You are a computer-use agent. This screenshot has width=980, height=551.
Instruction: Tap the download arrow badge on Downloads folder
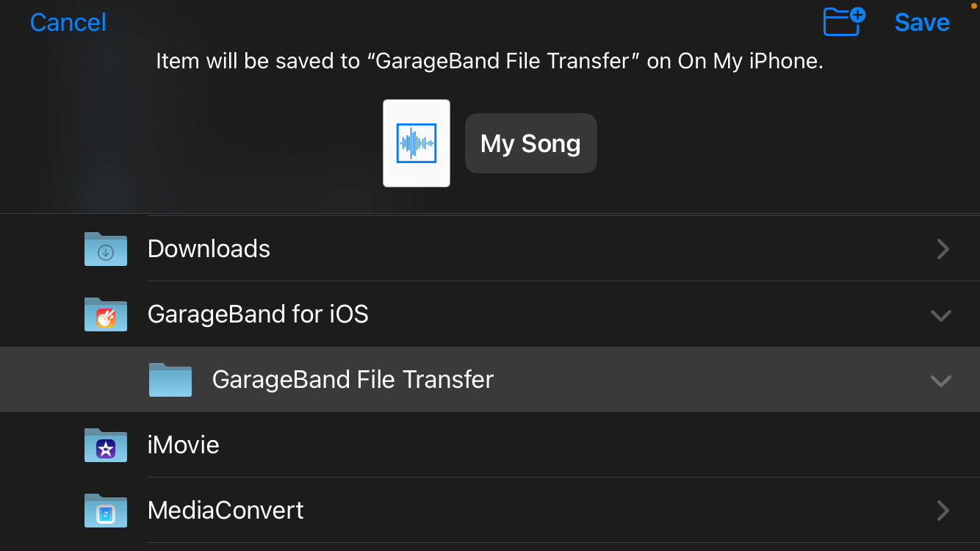tap(105, 251)
